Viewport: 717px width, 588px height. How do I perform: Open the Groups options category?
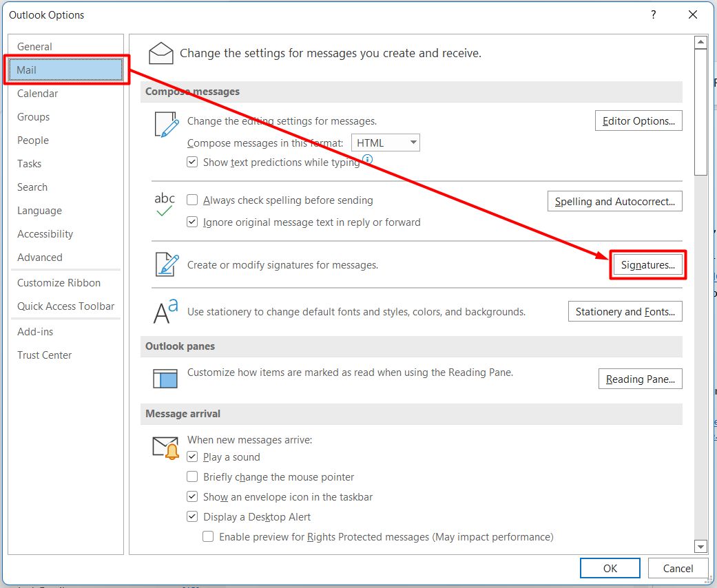pyautogui.click(x=66, y=116)
